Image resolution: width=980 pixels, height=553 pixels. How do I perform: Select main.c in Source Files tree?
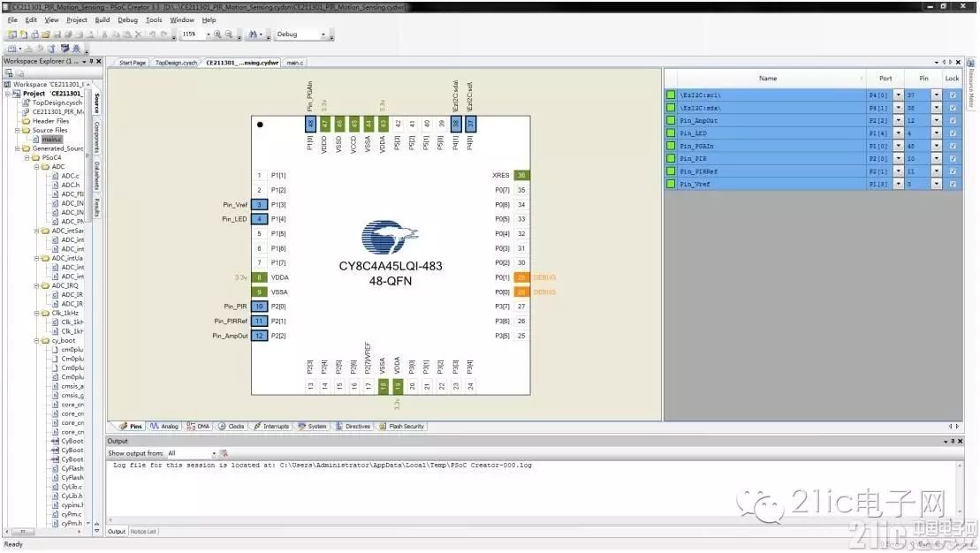click(x=51, y=140)
